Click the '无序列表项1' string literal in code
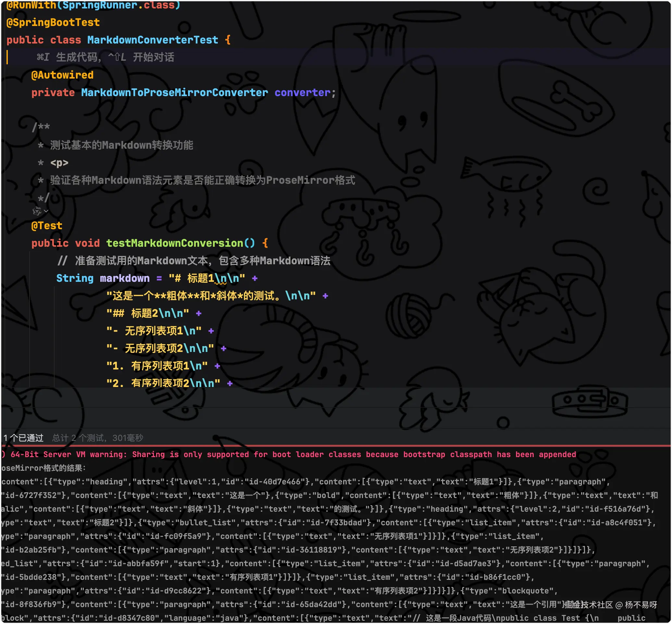Image resolution: width=672 pixels, height=624 pixels. point(154,331)
